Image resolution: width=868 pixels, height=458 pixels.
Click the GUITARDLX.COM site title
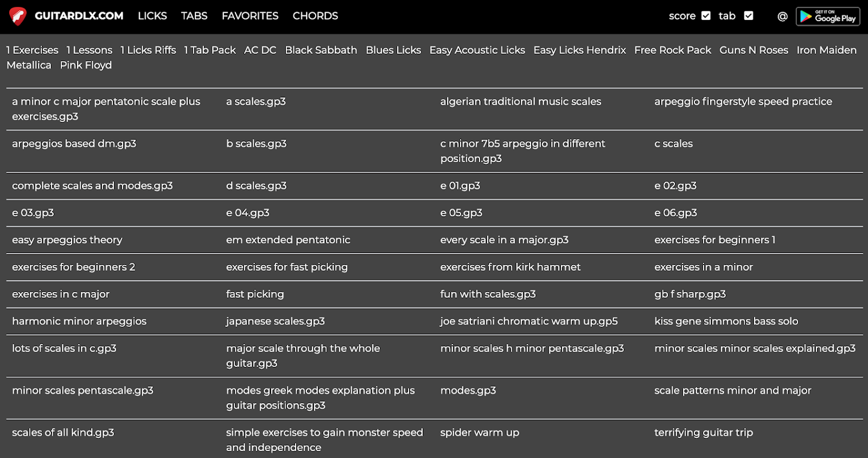(79, 16)
